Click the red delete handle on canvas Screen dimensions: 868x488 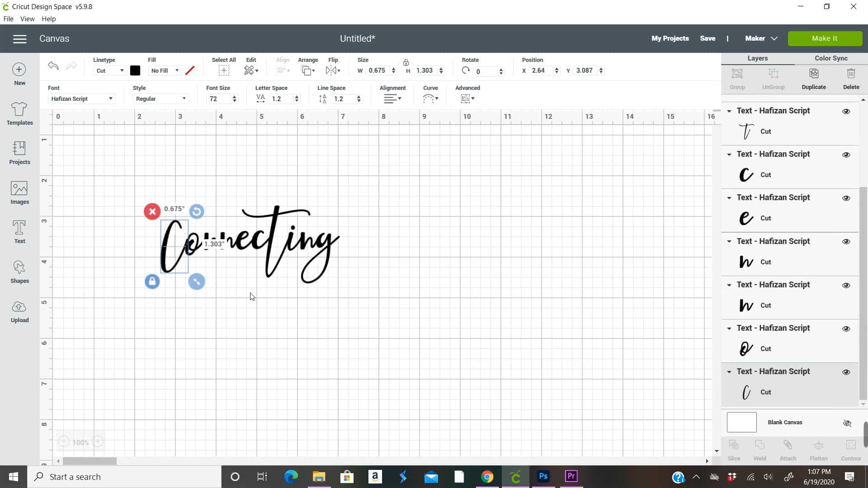pos(152,211)
